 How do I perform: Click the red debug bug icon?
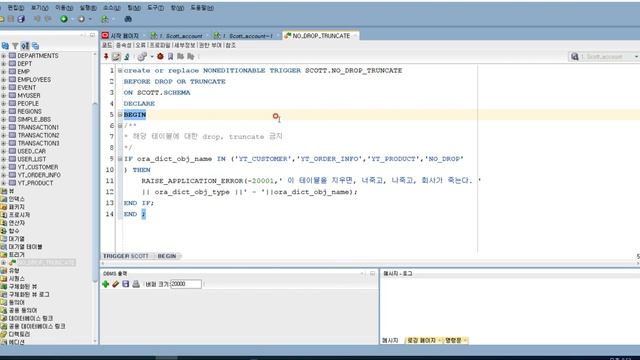pyautogui.click(x=160, y=56)
